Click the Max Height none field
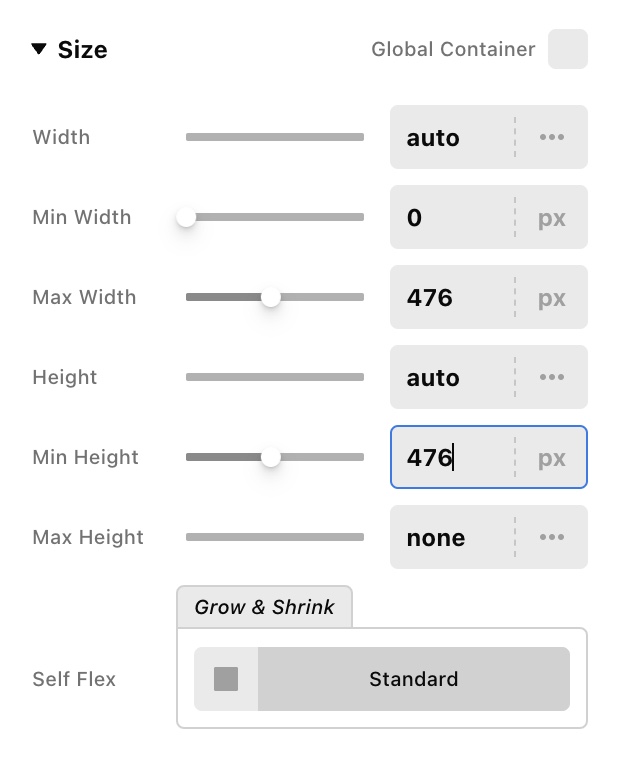The image size is (624, 758). 452,537
